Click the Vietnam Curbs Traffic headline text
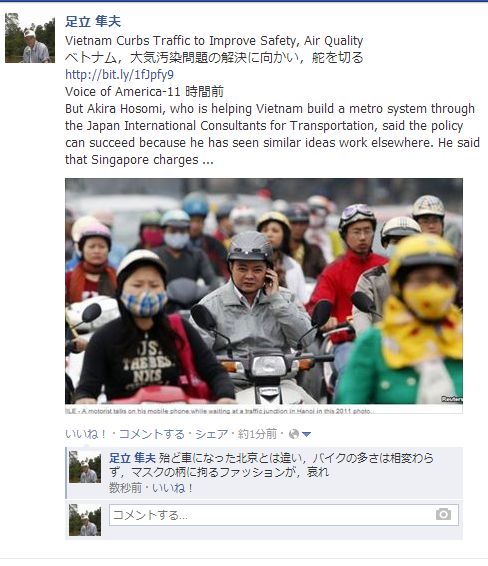488x566 pixels. point(214,41)
